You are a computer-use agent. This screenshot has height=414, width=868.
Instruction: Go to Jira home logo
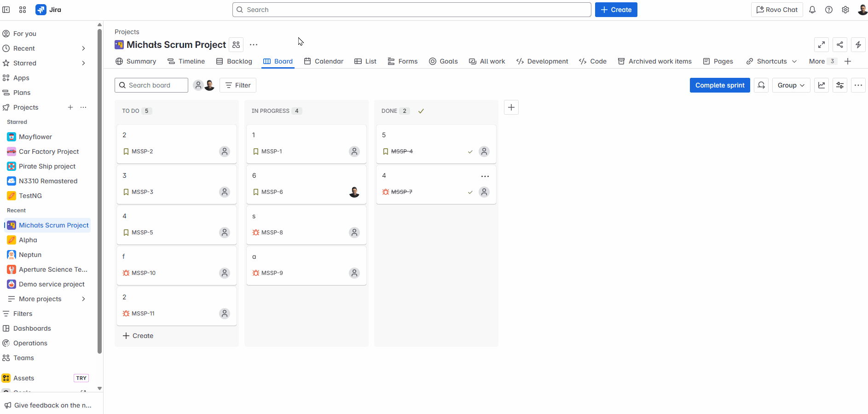tap(48, 10)
